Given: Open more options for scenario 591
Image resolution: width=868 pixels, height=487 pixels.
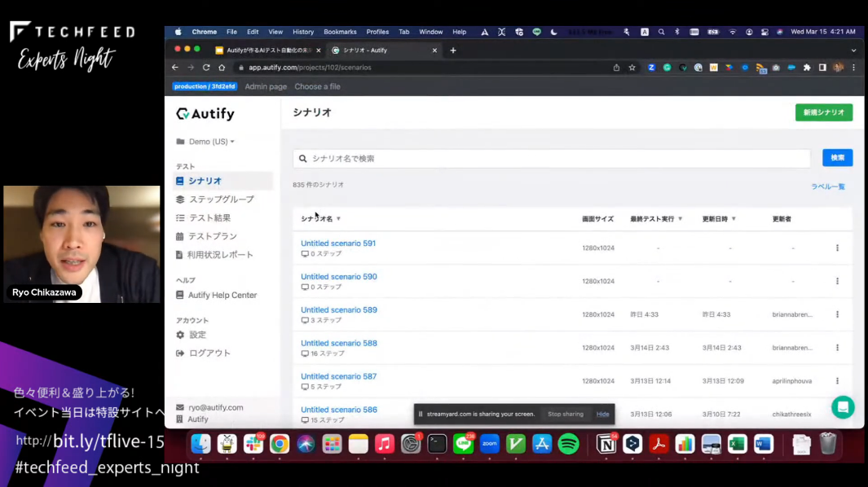Looking at the screenshot, I should click(837, 248).
